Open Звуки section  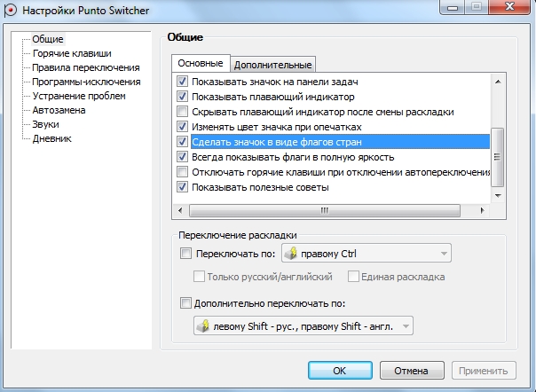(45, 124)
